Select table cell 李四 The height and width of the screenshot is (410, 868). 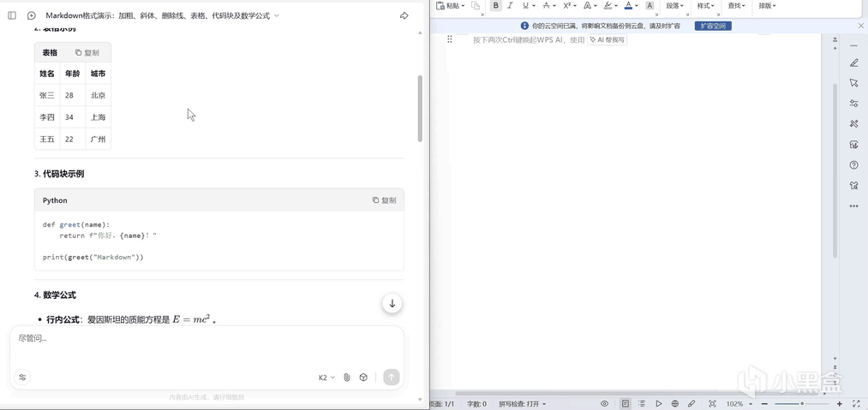[x=47, y=117]
